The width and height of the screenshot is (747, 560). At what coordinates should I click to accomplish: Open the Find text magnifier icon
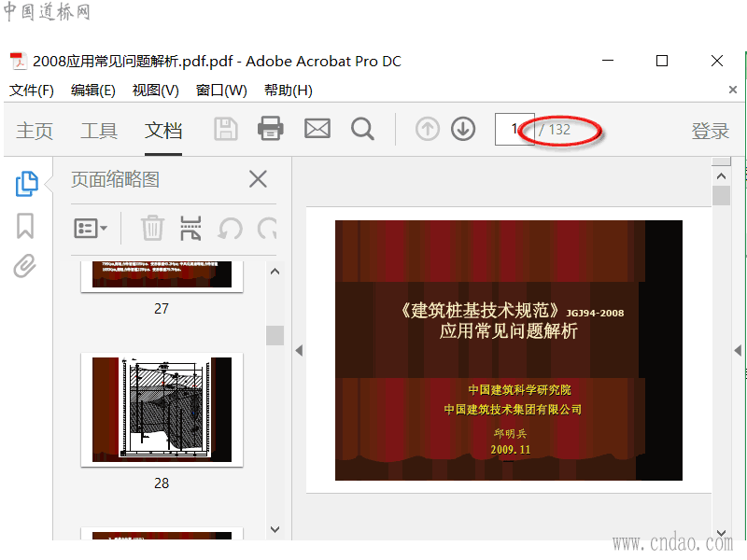click(x=362, y=129)
